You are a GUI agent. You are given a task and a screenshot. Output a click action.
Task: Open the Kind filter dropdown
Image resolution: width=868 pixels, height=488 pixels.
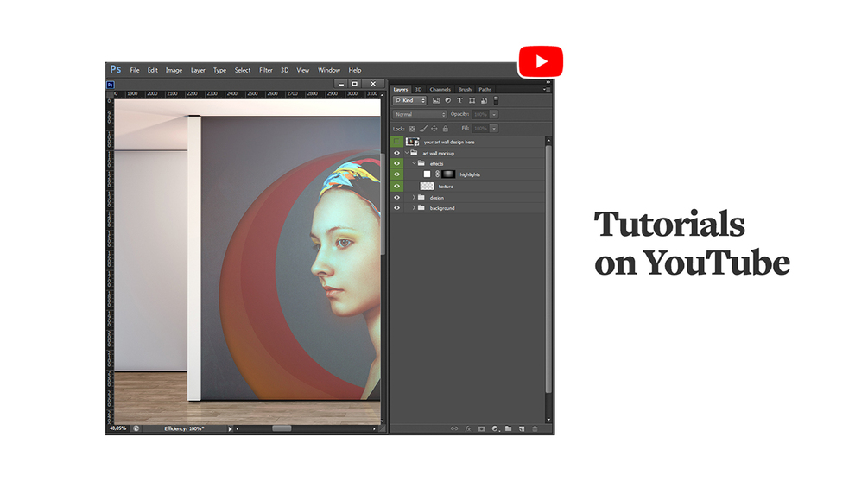pyautogui.click(x=410, y=100)
